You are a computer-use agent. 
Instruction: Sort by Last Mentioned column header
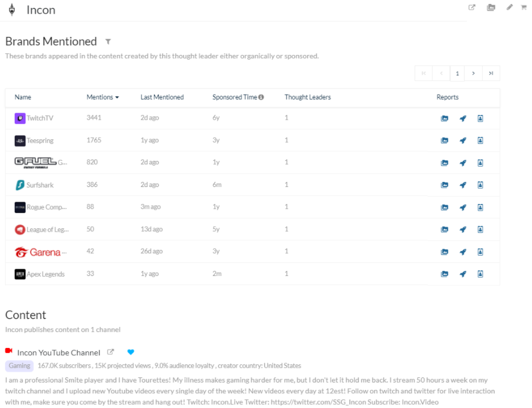click(x=162, y=97)
